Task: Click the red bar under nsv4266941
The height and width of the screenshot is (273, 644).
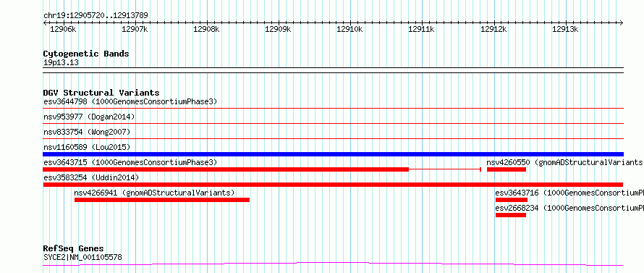Action: click(162, 200)
